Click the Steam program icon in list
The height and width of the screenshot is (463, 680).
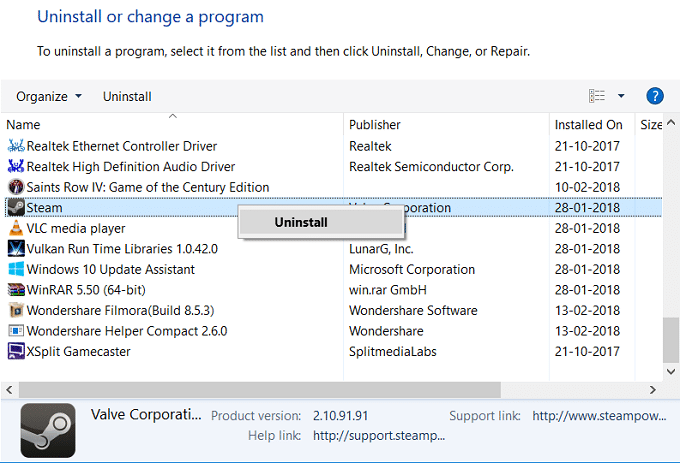point(15,208)
